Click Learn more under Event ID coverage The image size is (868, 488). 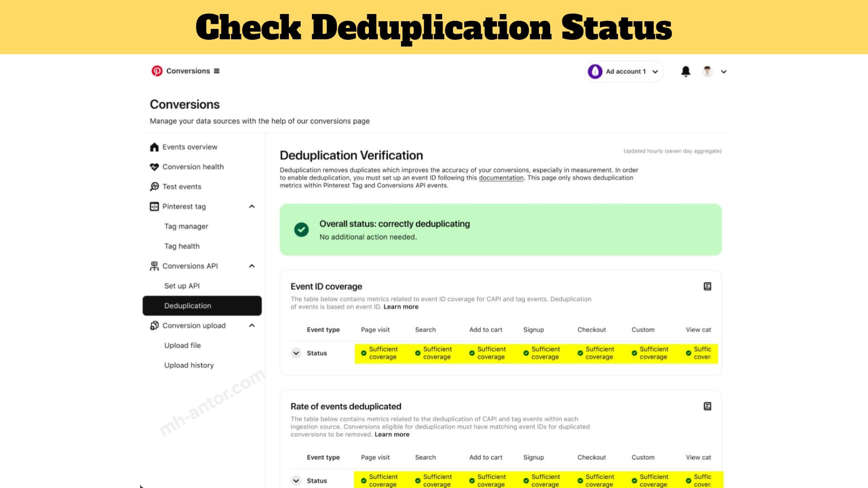click(x=401, y=307)
